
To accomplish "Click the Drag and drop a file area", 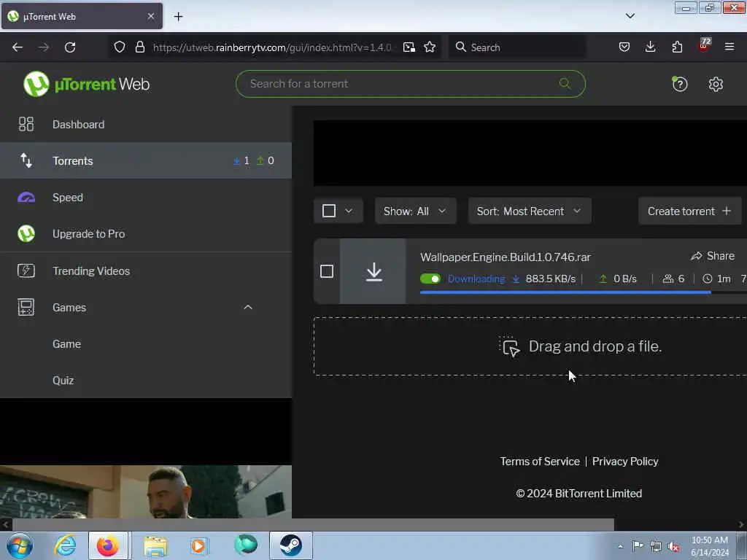I will 530,346.
